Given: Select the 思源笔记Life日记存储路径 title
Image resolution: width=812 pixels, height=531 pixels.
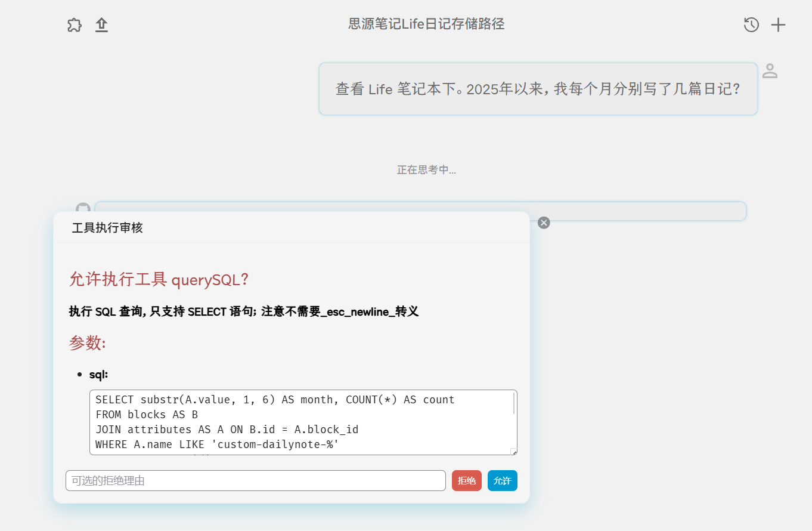Looking at the screenshot, I should coord(426,24).
